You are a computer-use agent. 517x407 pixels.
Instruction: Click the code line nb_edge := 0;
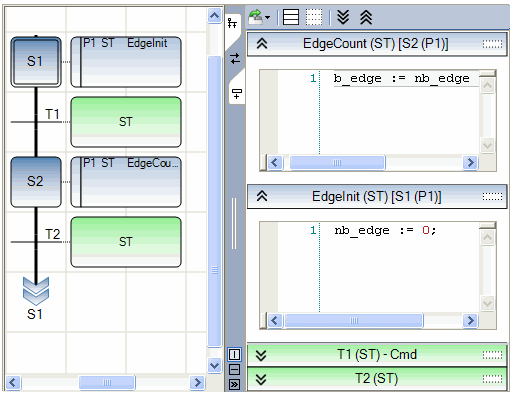click(x=385, y=230)
